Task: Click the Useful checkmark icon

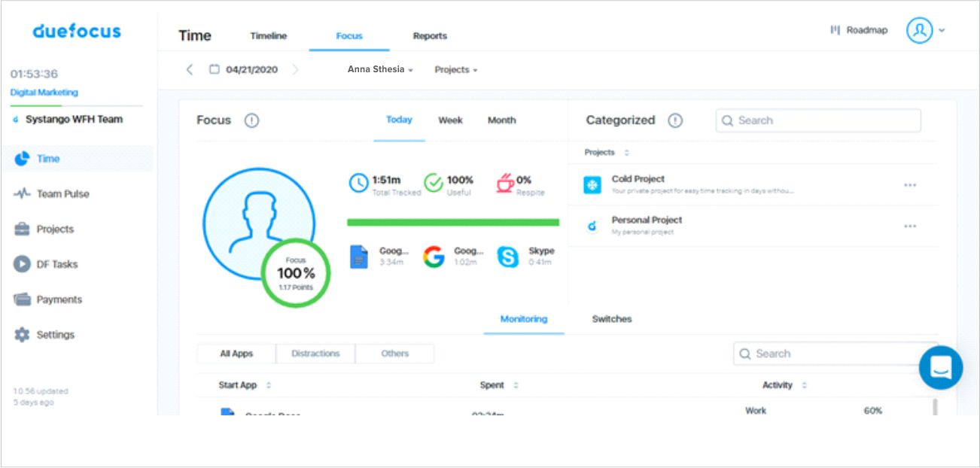Action: [434, 183]
